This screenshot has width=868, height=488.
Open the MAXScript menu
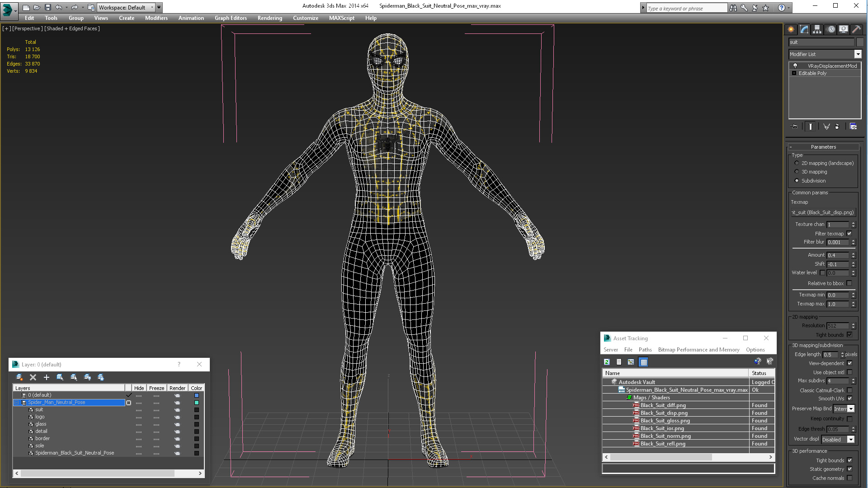click(x=341, y=18)
